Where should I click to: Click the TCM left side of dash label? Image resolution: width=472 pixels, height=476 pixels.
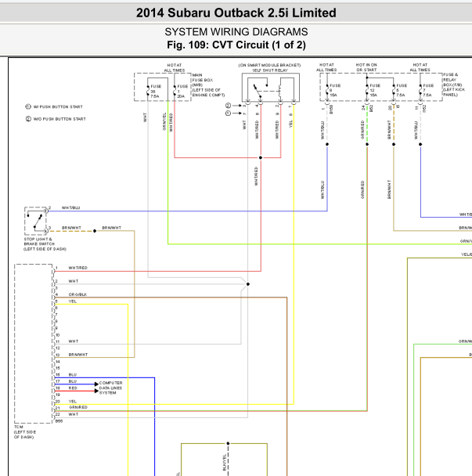25,431
